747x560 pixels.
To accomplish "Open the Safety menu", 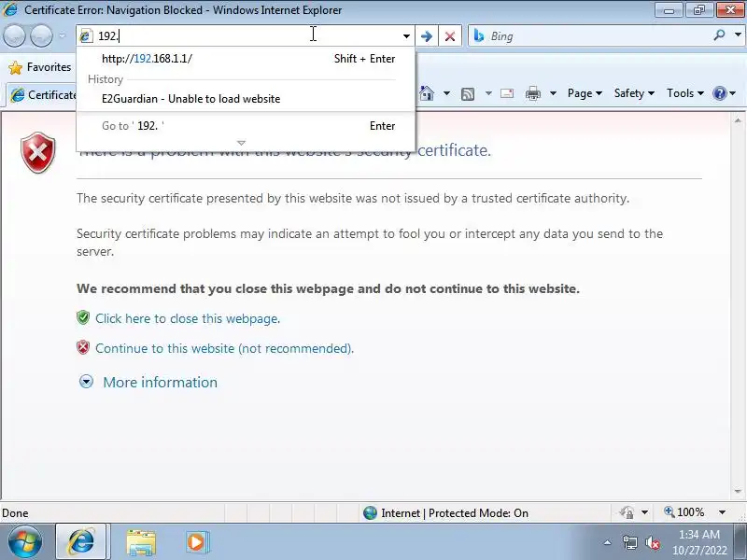I will click(634, 93).
